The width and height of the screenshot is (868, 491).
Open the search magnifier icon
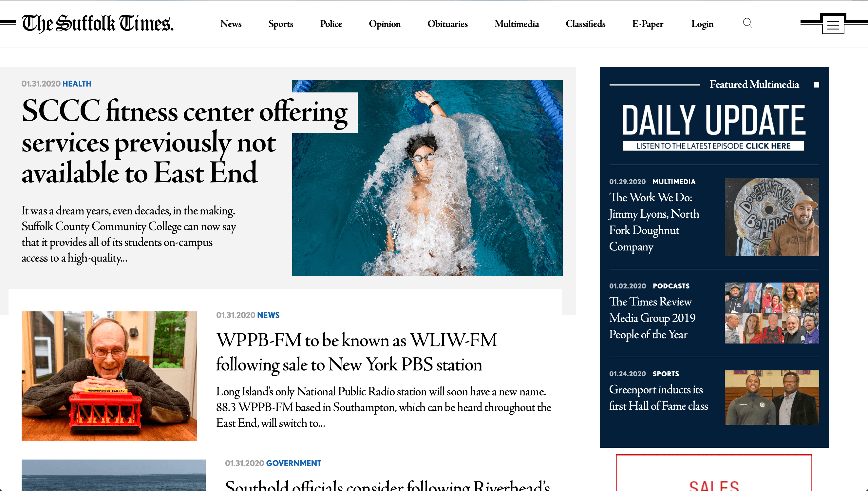click(x=747, y=23)
